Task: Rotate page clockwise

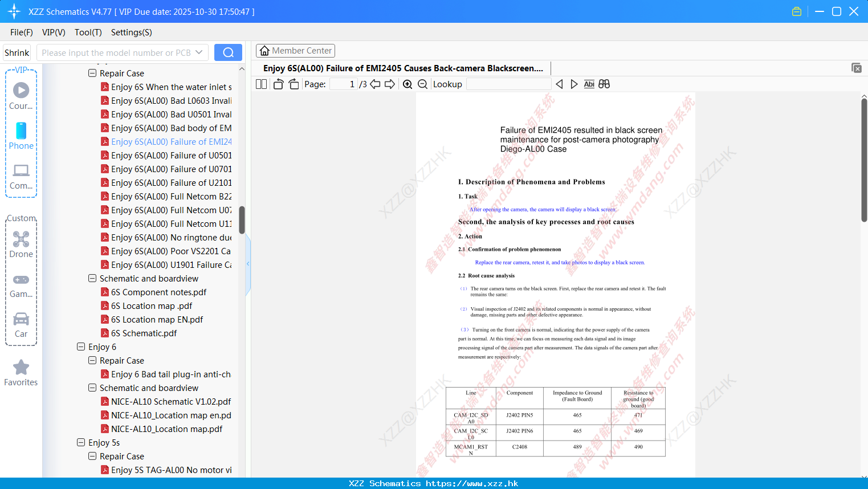Action: tap(294, 84)
